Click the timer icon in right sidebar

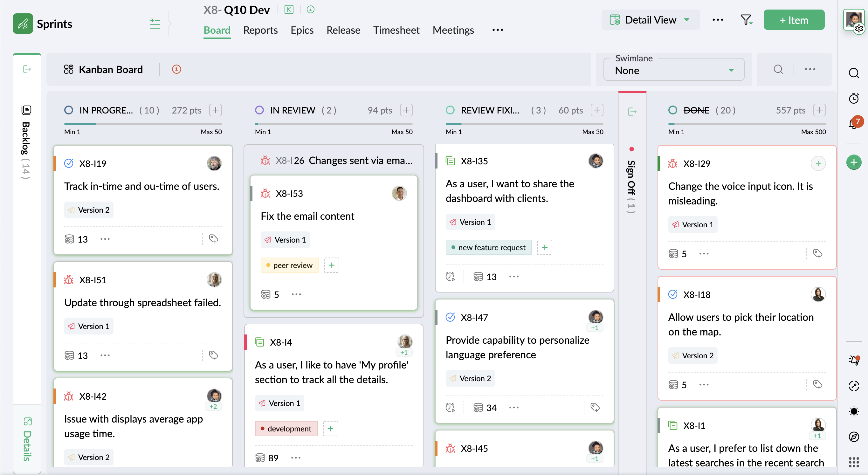[853, 98]
